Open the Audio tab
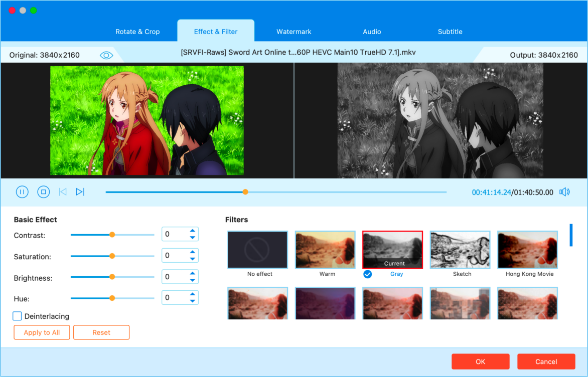Screen dimensions: 588x377 point(372,32)
